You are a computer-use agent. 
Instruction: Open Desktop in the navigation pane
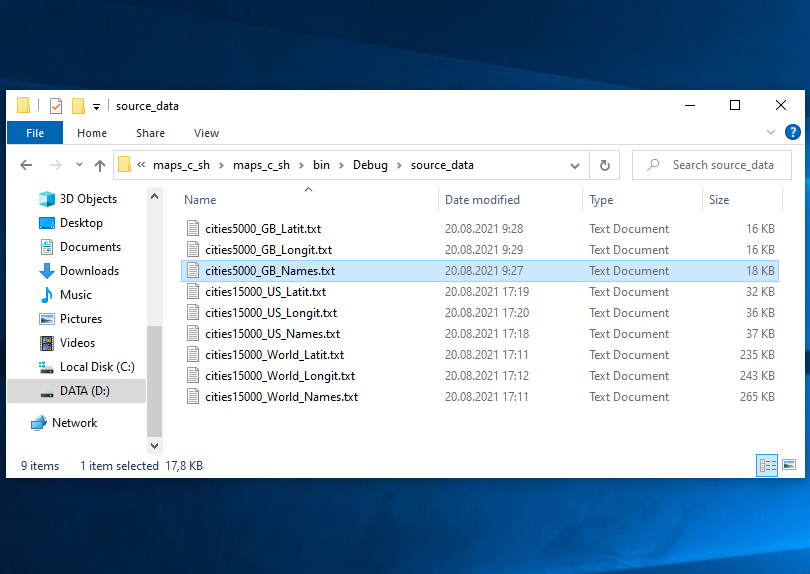pos(71,223)
